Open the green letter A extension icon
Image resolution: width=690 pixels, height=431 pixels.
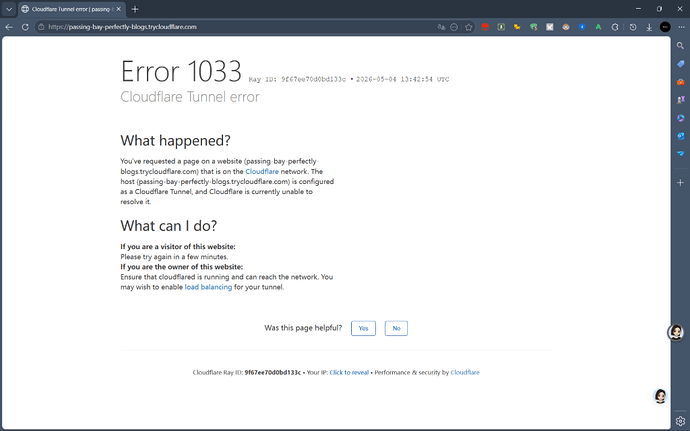[x=598, y=27]
